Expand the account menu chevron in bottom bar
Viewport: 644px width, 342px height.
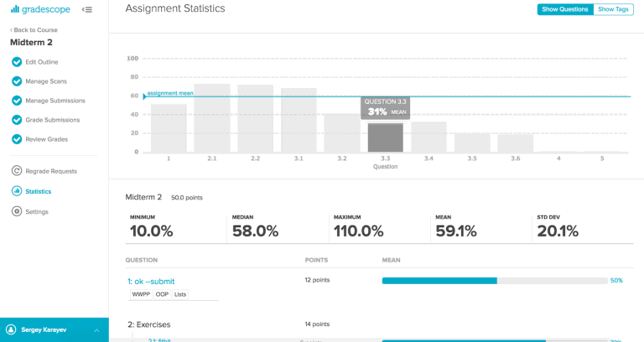[96, 330]
